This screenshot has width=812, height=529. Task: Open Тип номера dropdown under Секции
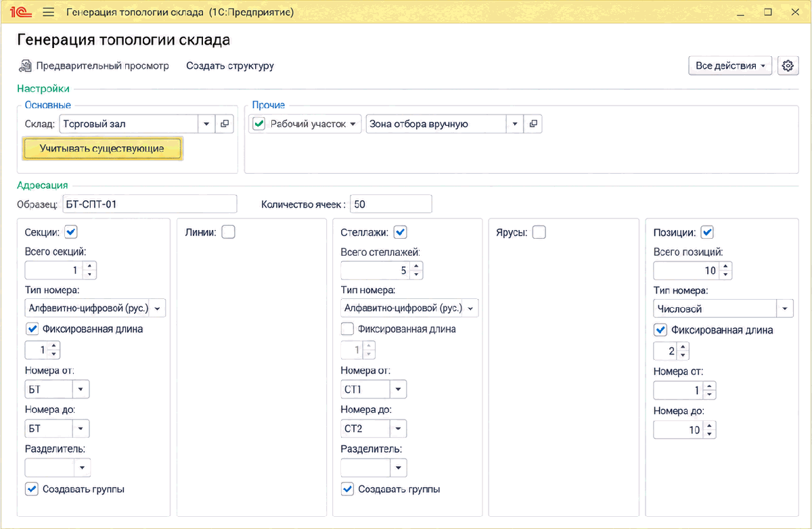tap(157, 308)
